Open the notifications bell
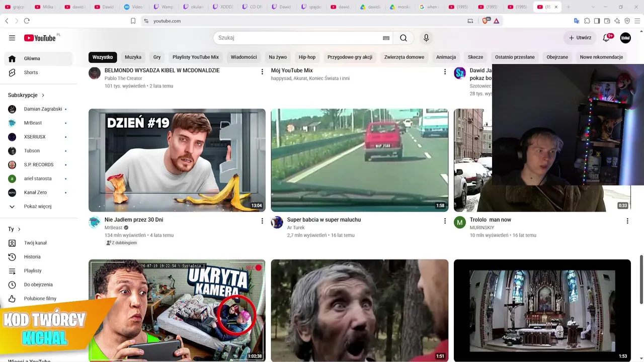This screenshot has height=362, width=644. click(x=607, y=38)
